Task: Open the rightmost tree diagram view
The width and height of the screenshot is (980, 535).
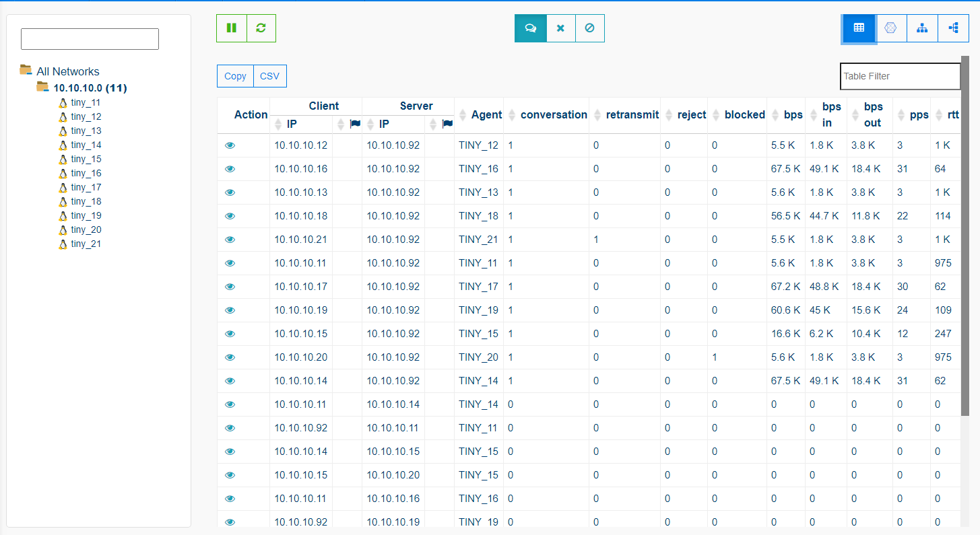Action: coord(953,28)
